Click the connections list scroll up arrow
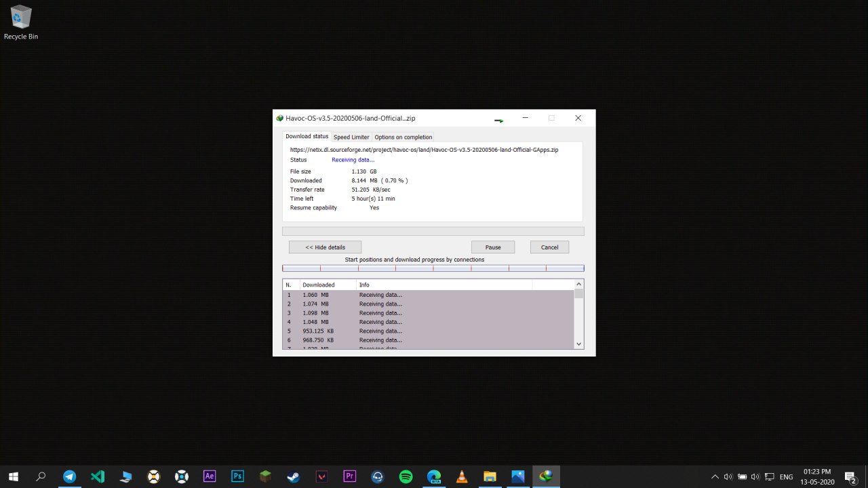 click(x=578, y=284)
